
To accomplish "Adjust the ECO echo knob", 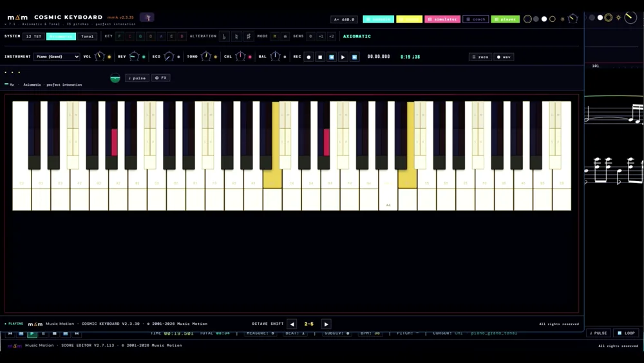I will [169, 56].
